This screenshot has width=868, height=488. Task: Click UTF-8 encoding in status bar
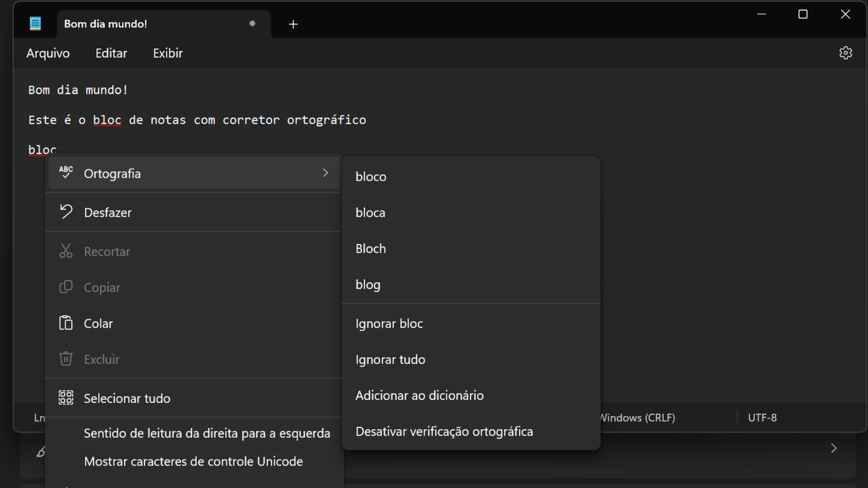click(762, 418)
